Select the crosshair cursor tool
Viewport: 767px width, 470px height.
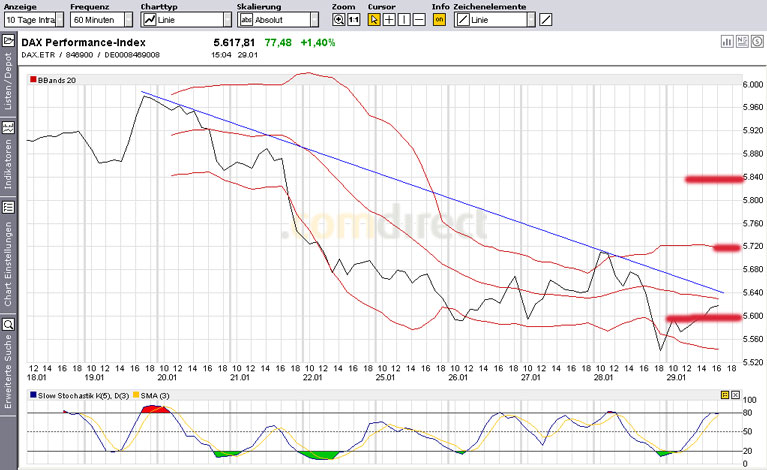(389, 20)
